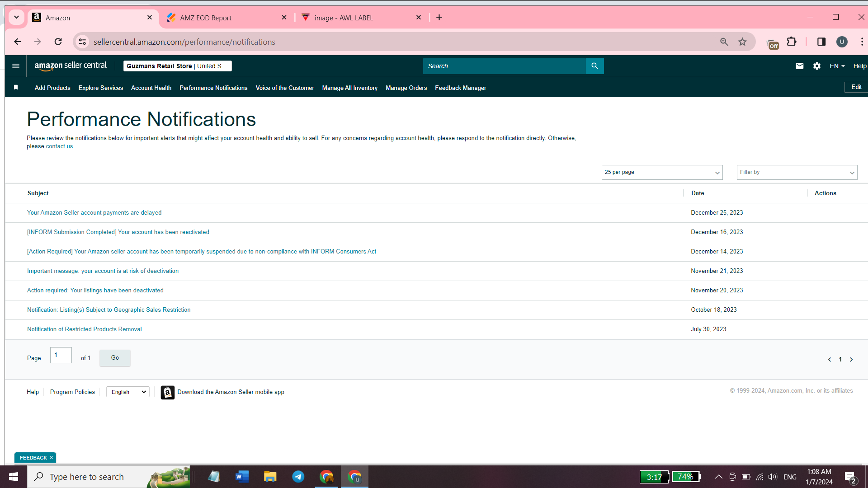
Task: Open Feedback Manager menu item
Action: point(461,88)
